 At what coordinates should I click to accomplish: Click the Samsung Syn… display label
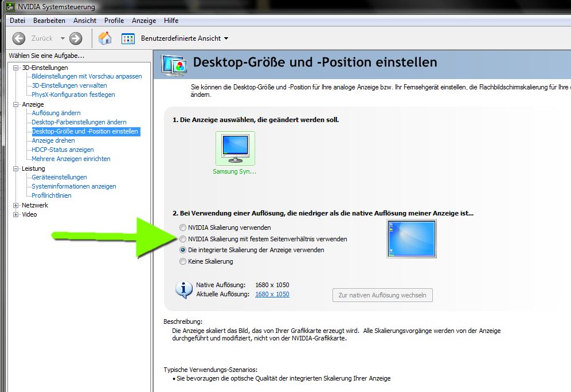[x=234, y=171]
